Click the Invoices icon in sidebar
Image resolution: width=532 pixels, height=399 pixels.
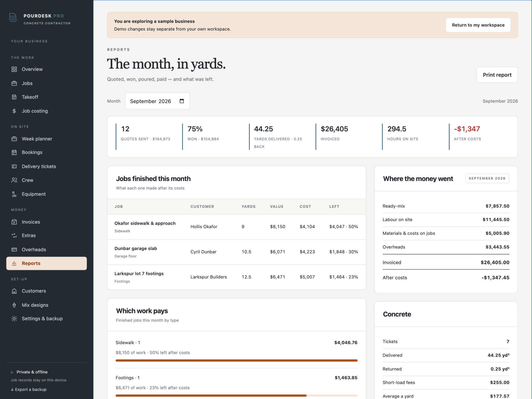coord(14,222)
